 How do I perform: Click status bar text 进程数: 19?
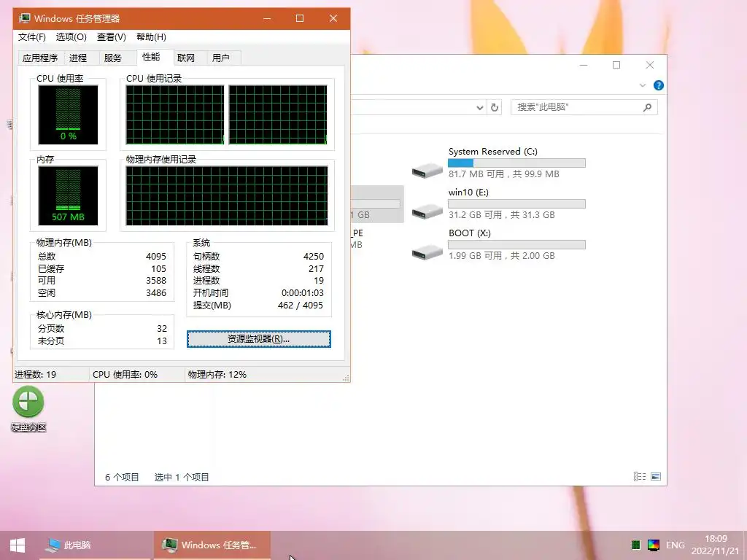pyautogui.click(x=35, y=375)
